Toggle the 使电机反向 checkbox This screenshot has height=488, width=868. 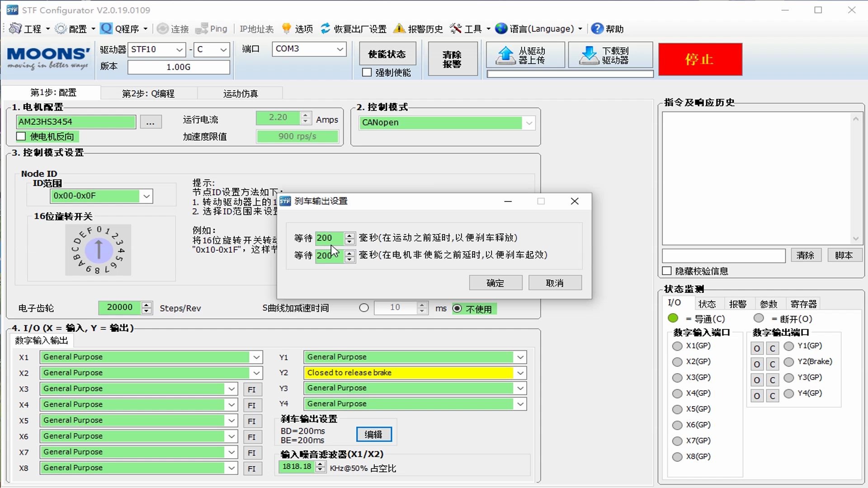coord(21,136)
